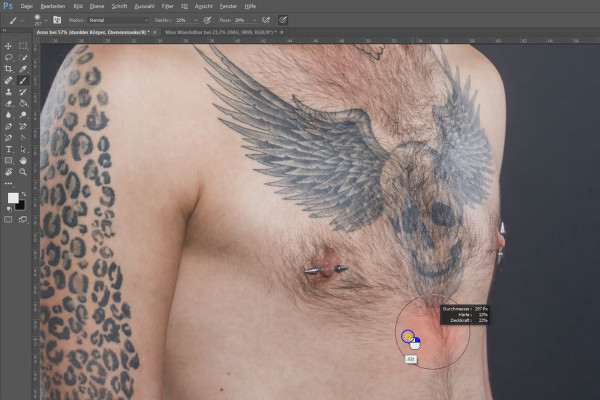
Task: Toggle pressure for opacity beside Deckkr.
Action: tap(207, 20)
